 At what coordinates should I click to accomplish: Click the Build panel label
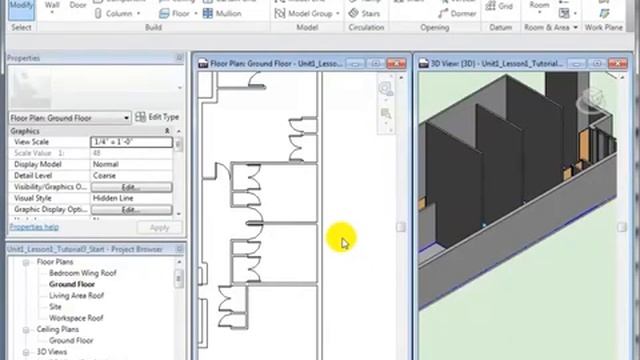tap(153, 27)
